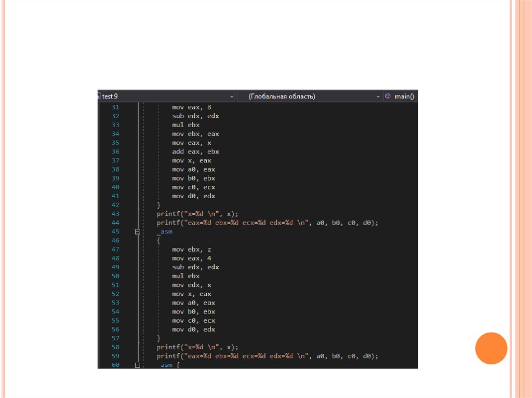Click the _asm keyword on line 45
This screenshot has height=398, width=532.
coord(165,231)
